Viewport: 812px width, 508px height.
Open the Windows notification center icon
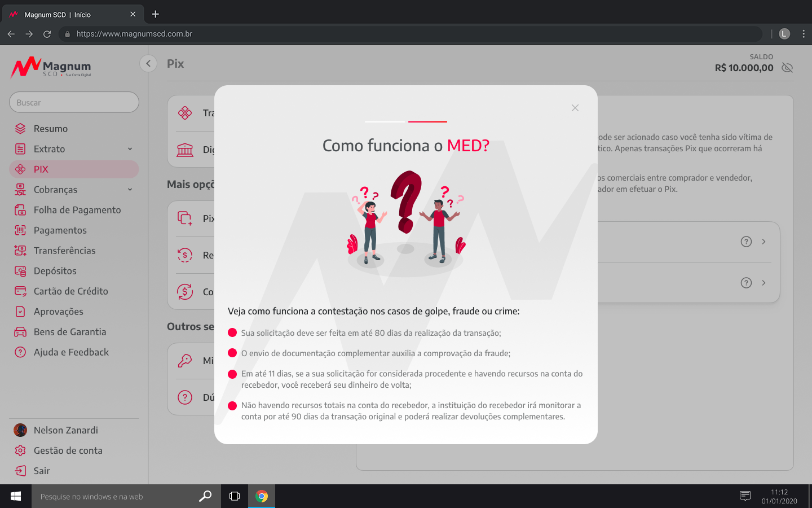[745, 496]
